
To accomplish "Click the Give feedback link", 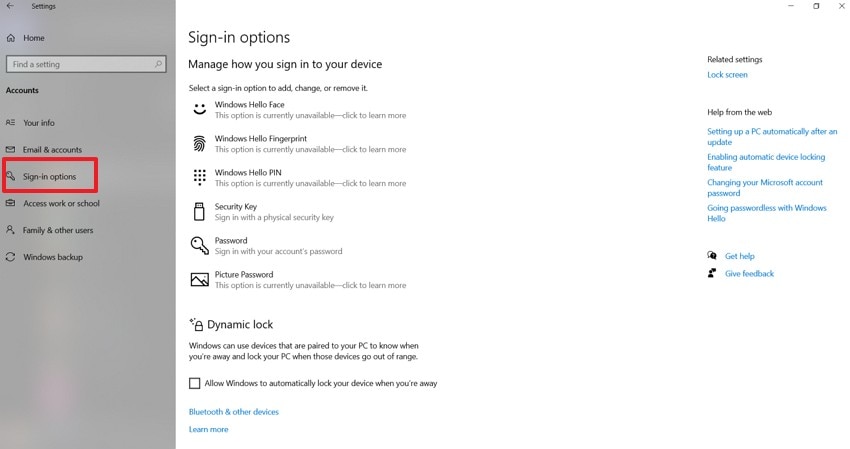I will (x=749, y=273).
